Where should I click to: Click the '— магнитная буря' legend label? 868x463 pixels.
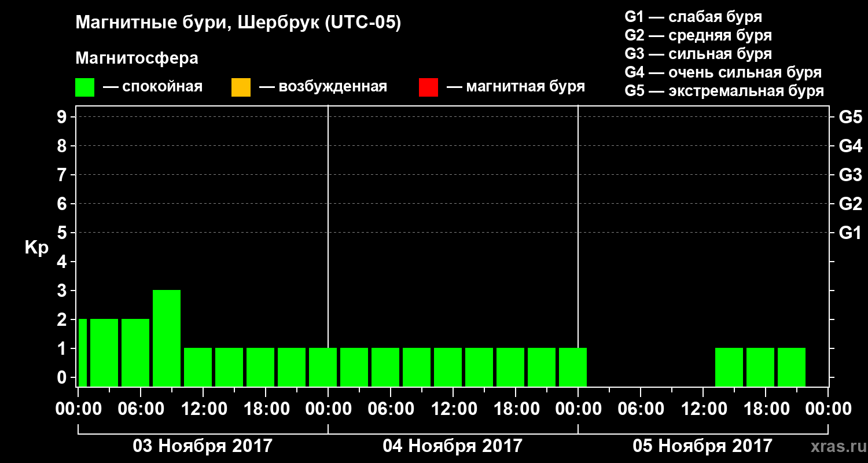(516, 87)
